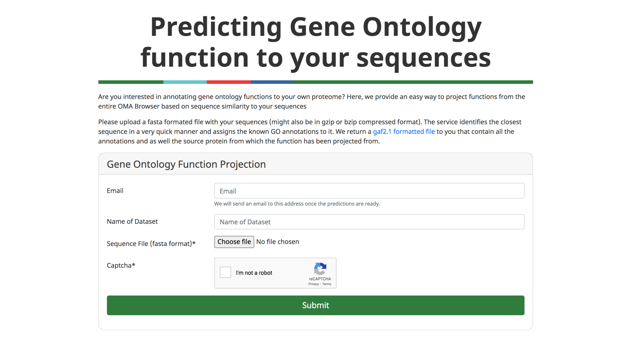Click the "Sequence File (fasta format)" label
This screenshot has height=345, width=644.
pyautogui.click(x=151, y=244)
